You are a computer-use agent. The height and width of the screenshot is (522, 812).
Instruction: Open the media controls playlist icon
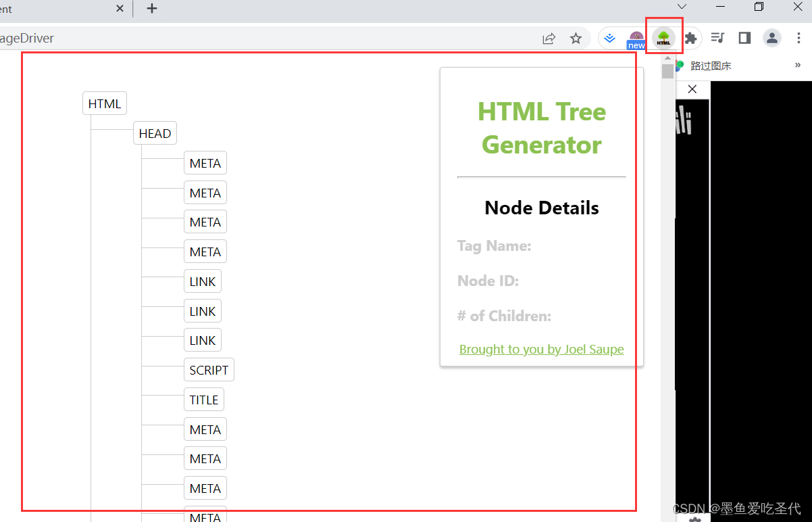(x=718, y=38)
